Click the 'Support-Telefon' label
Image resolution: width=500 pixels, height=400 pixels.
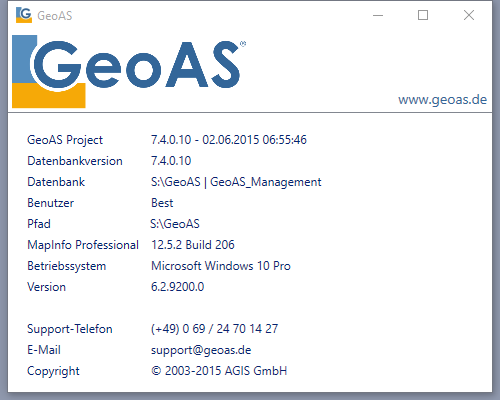point(70,329)
